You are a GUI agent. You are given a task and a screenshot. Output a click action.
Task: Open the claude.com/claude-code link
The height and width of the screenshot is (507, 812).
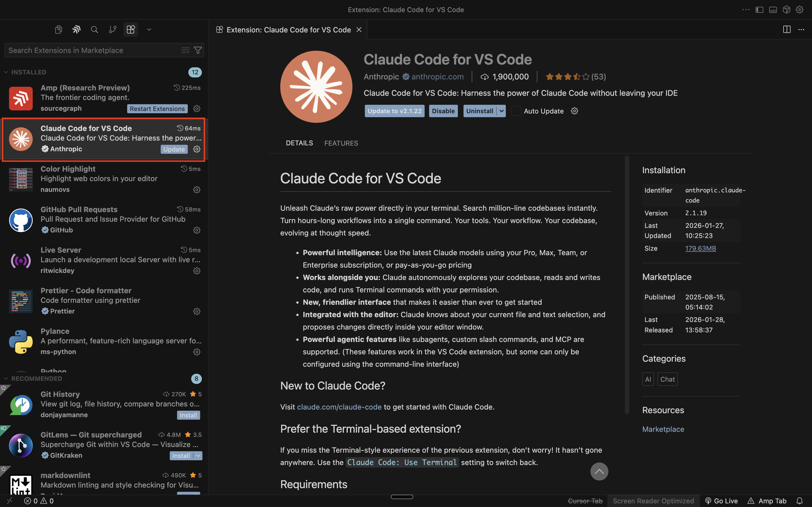tap(339, 407)
